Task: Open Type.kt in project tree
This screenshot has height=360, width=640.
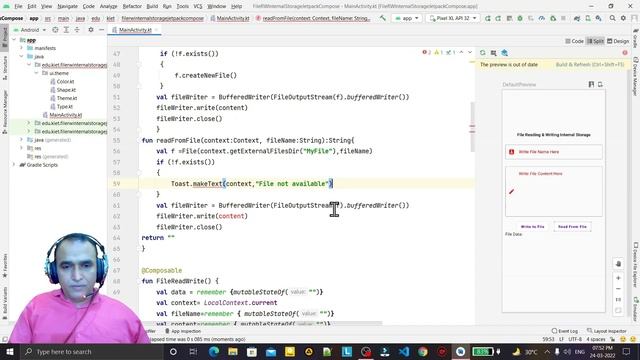Action: (x=62, y=107)
